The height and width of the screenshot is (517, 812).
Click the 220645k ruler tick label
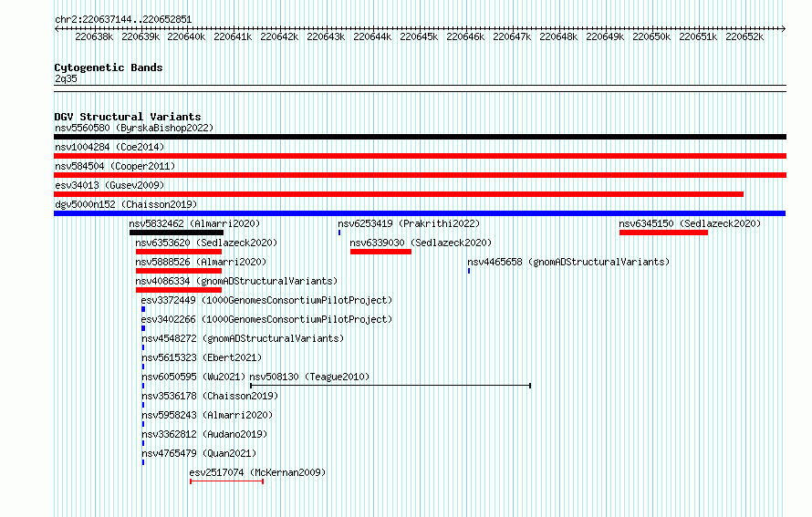tap(419, 36)
